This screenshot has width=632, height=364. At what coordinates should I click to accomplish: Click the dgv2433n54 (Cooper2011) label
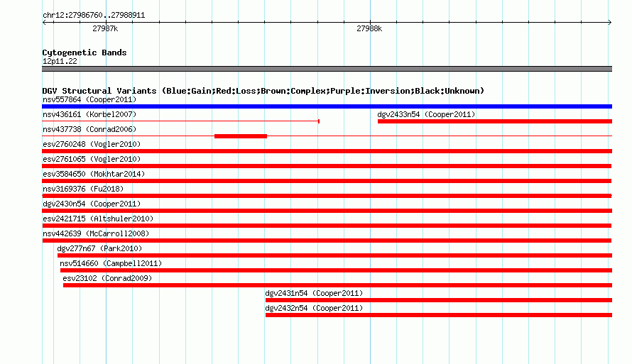point(426,114)
